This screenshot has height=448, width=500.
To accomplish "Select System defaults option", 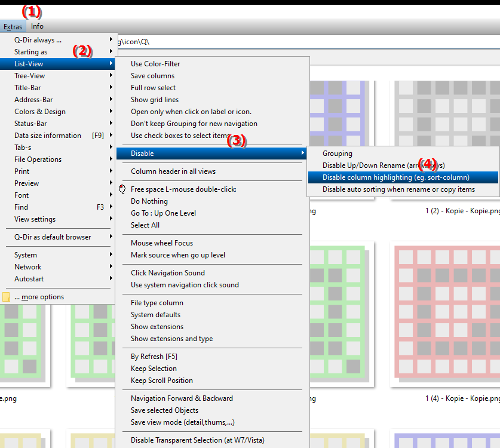I will 213,315.
